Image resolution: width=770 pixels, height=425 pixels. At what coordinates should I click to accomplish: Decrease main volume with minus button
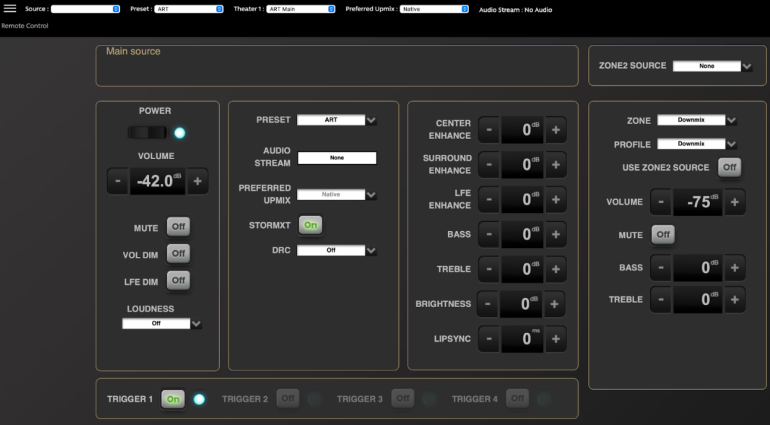117,181
